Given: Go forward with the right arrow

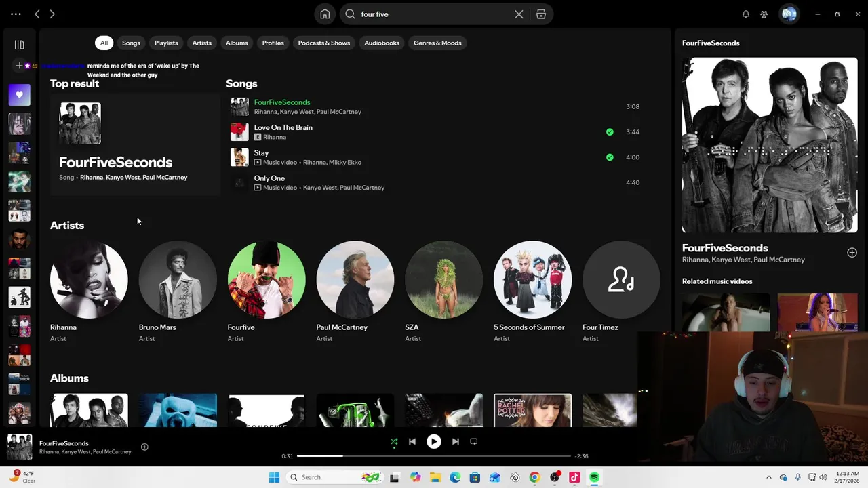Looking at the screenshot, I should [x=52, y=14].
